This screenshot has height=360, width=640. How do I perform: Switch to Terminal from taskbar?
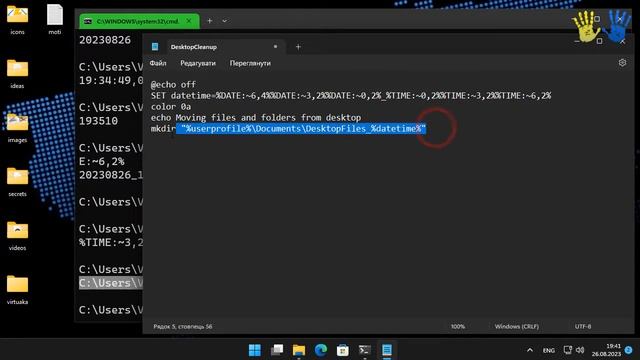pyautogui.click(x=365, y=350)
